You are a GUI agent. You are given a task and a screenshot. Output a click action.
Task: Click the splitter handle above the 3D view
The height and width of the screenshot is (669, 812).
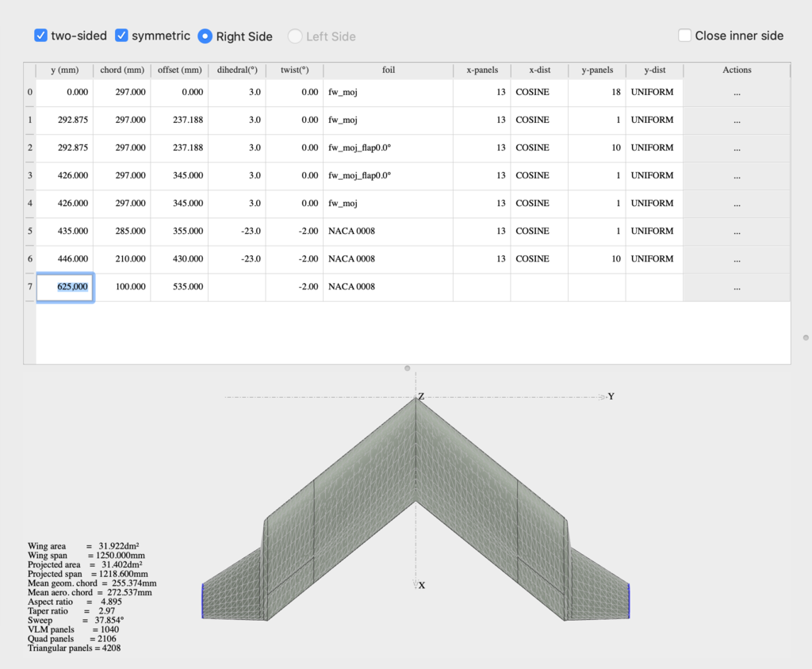point(407,369)
